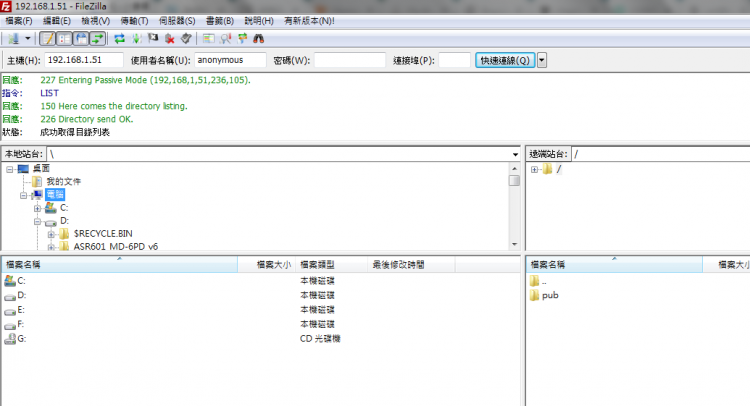Screen dimensions: 750x406
Task: Cancel current operation via red X icon
Action: click(x=153, y=39)
